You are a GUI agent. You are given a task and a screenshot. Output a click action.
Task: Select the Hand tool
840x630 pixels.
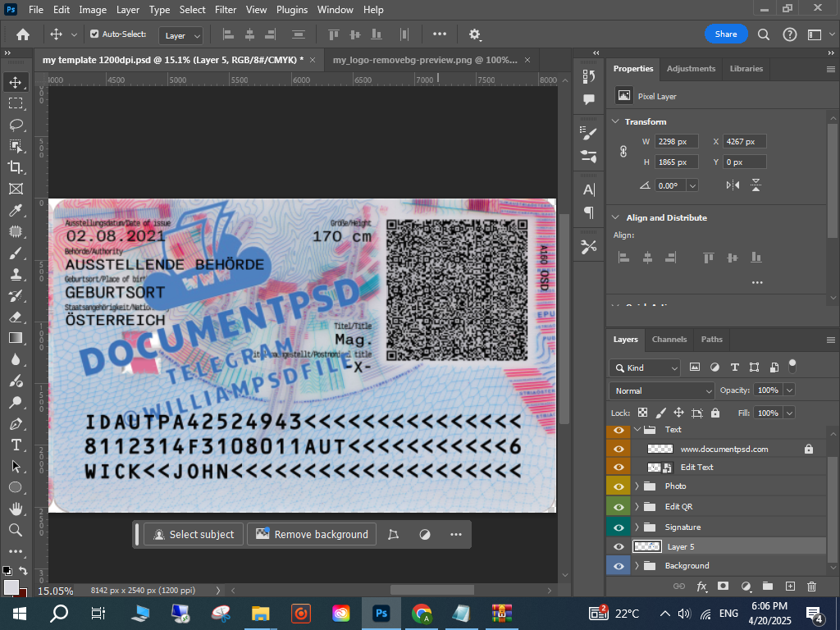click(x=16, y=509)
